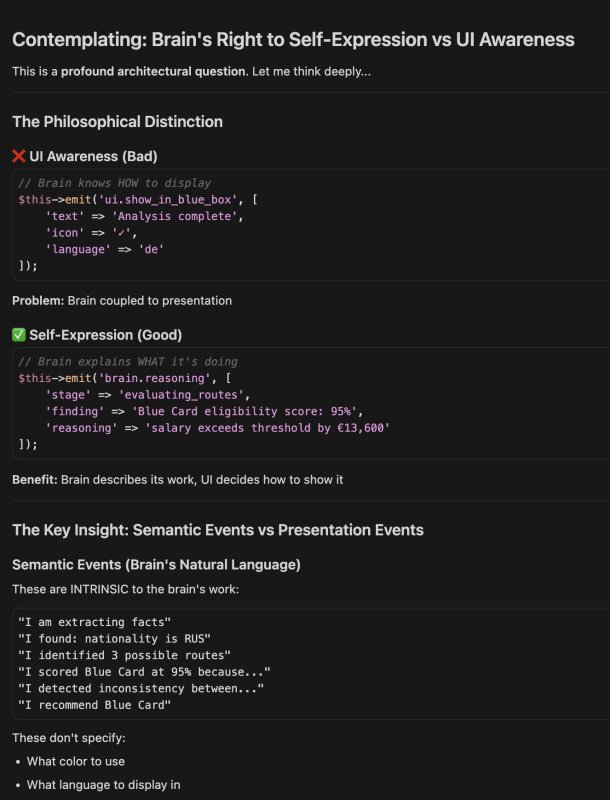The width and height of the screenshot is (610, 800).
Task: Click the bullet before 'What language to display in'
Action: click(x=18, y=785)
